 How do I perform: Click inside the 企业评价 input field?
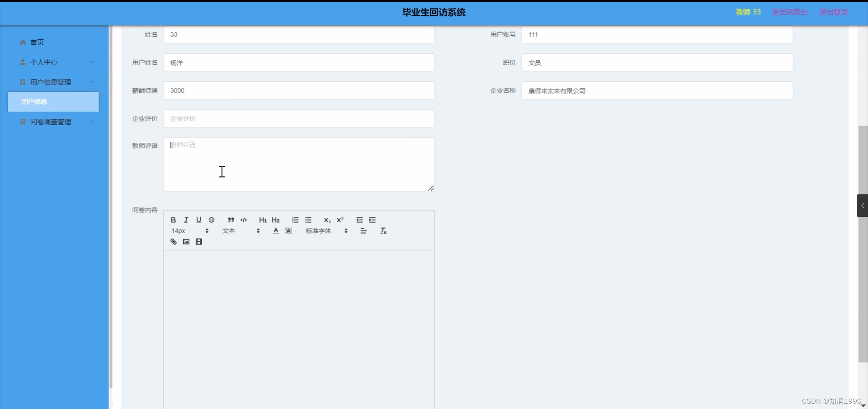tap(298, 118)
